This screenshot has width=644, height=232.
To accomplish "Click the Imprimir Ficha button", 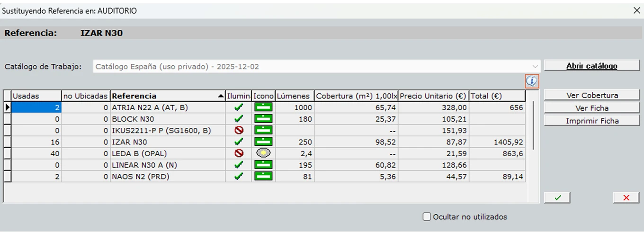I will coord(592,121).
